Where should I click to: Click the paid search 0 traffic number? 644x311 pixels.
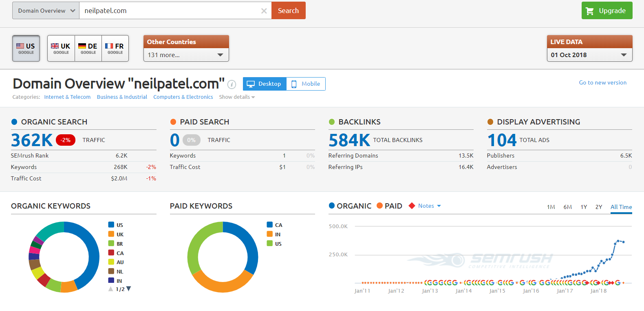pyautogui.click(x=174, y=140)
